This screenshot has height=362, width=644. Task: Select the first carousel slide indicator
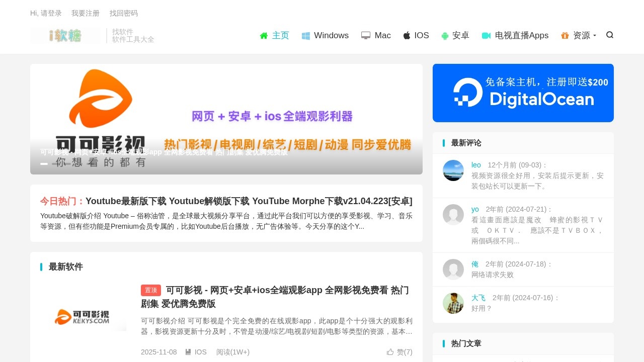44,164
